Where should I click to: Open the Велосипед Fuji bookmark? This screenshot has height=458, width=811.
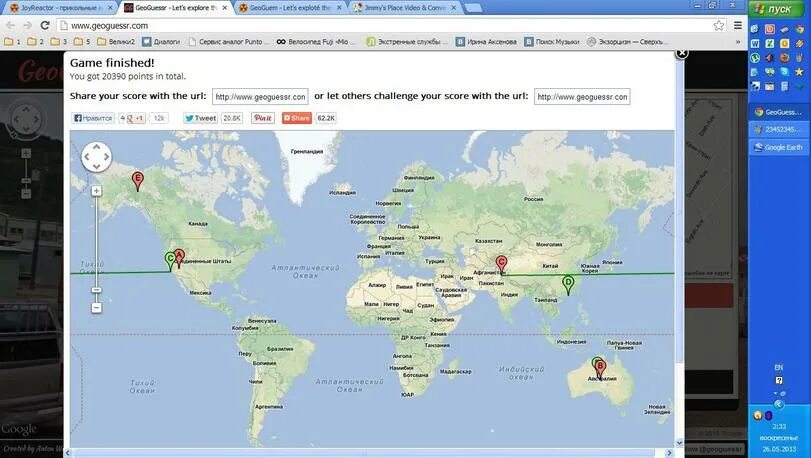(x=316, y=41)
